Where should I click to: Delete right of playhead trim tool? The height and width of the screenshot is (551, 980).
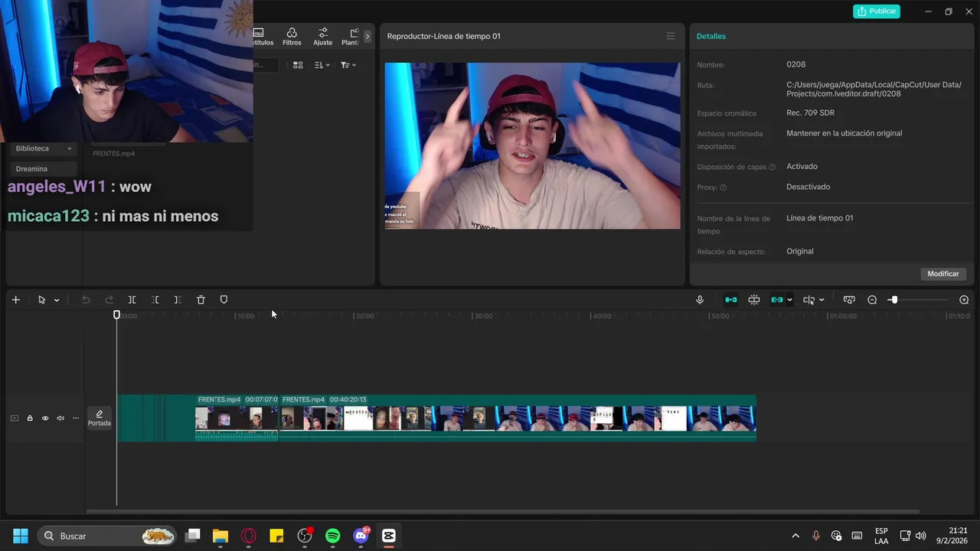(x=178, y=300)
